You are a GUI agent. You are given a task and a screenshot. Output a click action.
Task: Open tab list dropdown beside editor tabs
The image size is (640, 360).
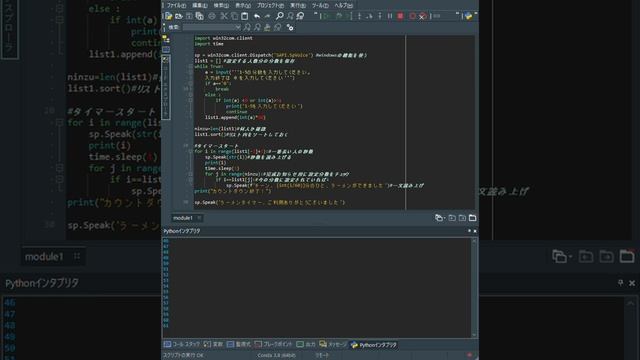point(439,218)
